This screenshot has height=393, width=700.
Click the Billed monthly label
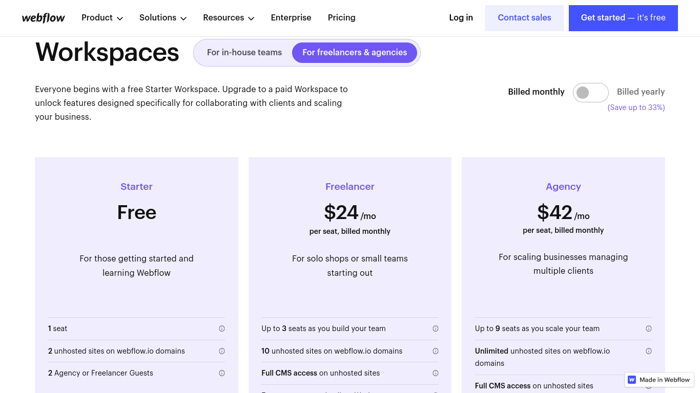pos(536,92)
